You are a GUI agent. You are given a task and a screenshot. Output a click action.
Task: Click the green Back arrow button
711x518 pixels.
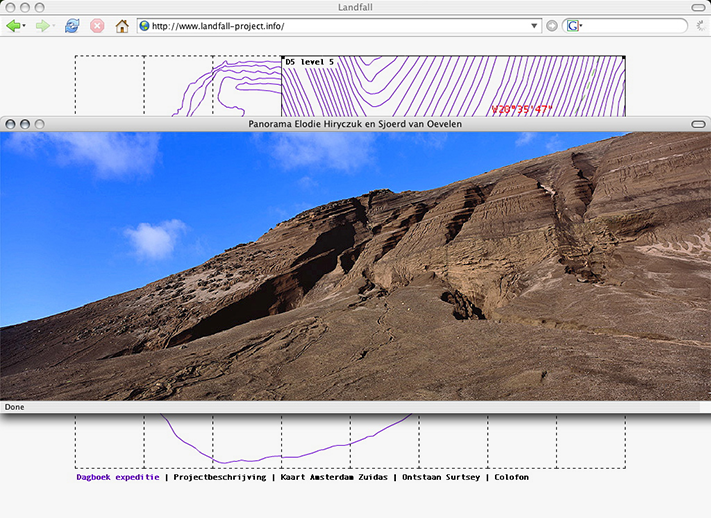click(13, 26)
